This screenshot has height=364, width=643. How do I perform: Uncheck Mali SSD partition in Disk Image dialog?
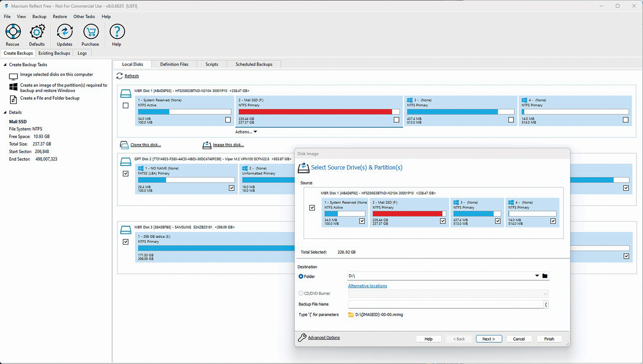click(443, 221)
